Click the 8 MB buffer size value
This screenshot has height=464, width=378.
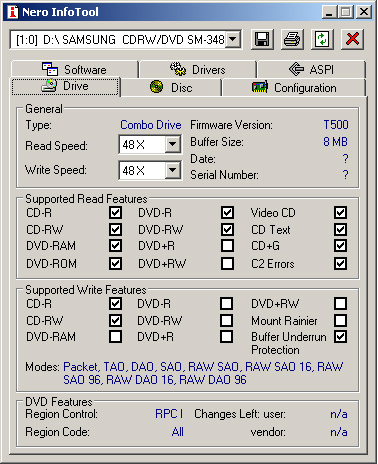tap(335, 142)
